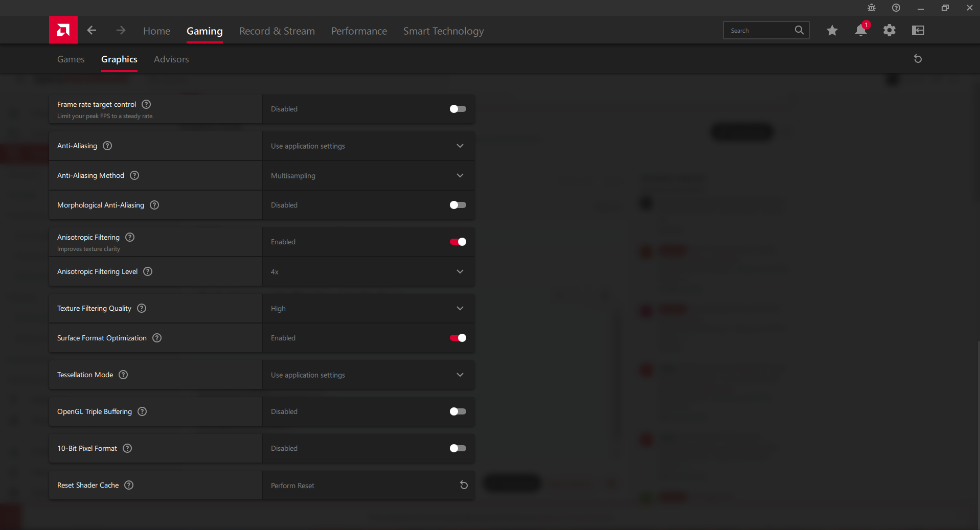Show help for Reset Shader Cache

coord(129,485)
